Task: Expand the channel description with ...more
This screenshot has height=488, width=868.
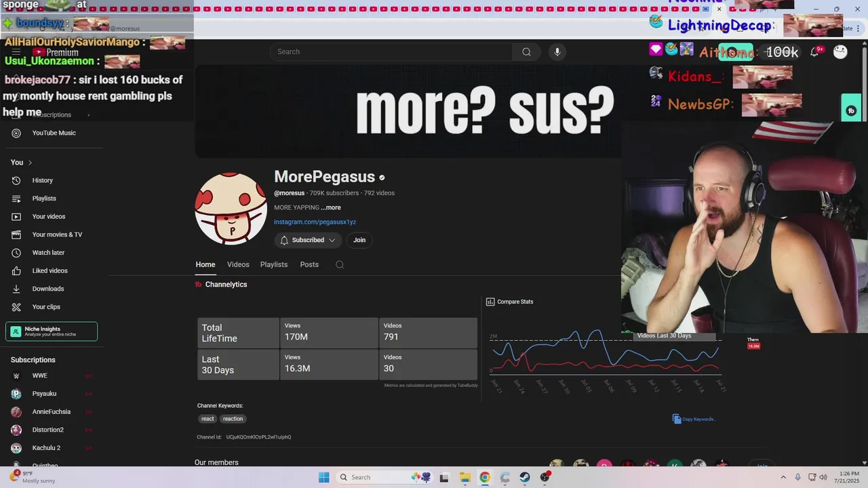Action: [x=331, y=207]
